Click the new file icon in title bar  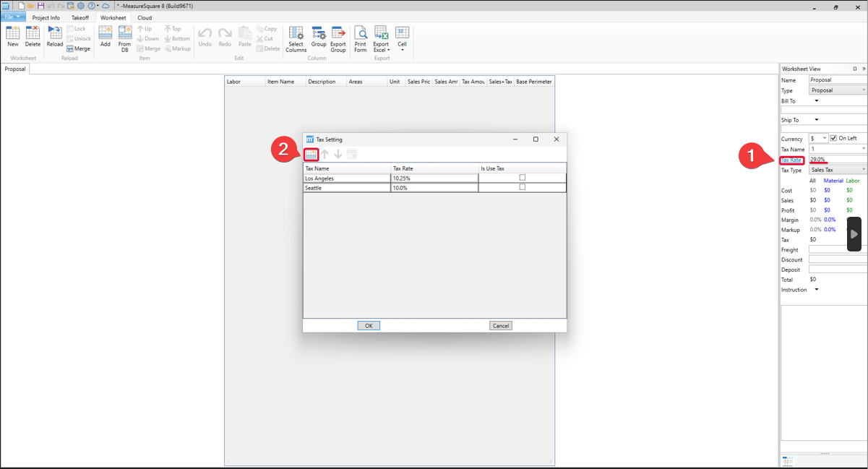pyautogui.click(x=22, y=6)
